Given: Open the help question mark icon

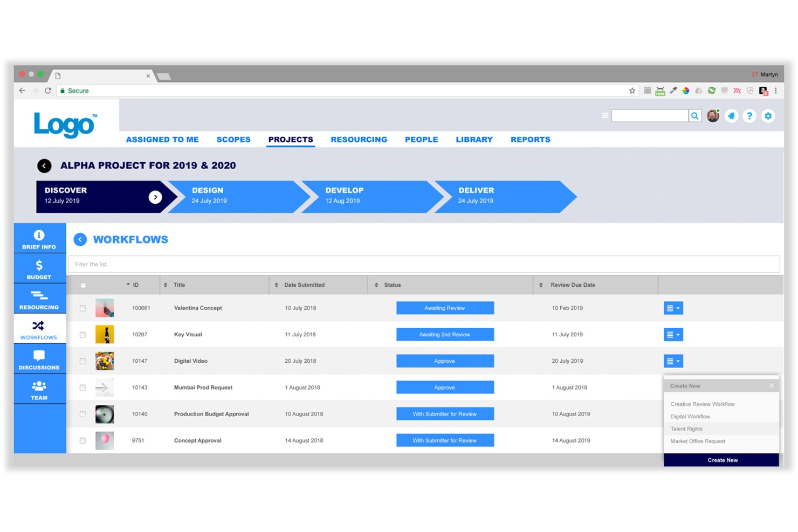Looking at the screenshot, I should [749, 116].
